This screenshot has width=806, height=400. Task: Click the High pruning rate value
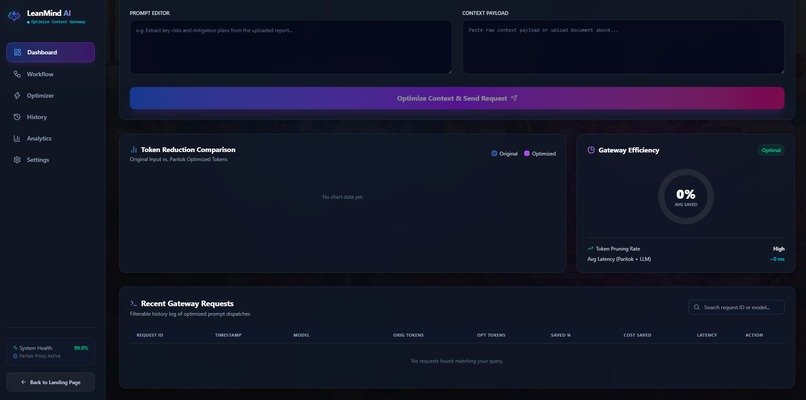(779, 249)
